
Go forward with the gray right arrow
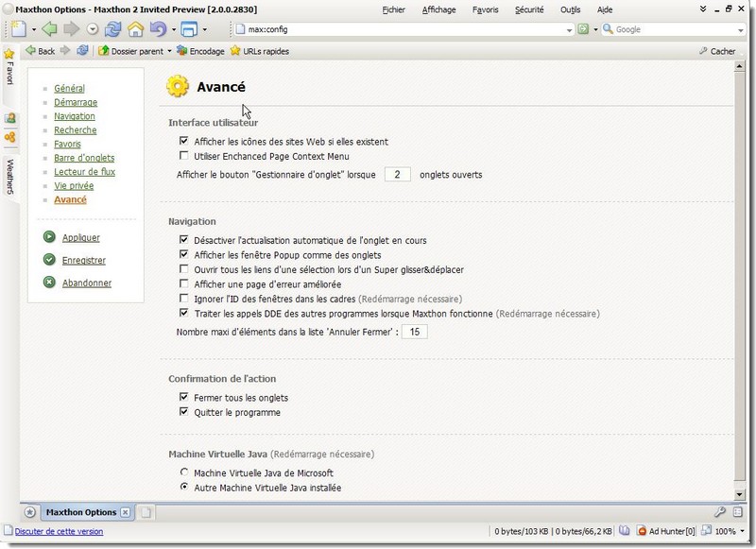click(x=72, y=29)
